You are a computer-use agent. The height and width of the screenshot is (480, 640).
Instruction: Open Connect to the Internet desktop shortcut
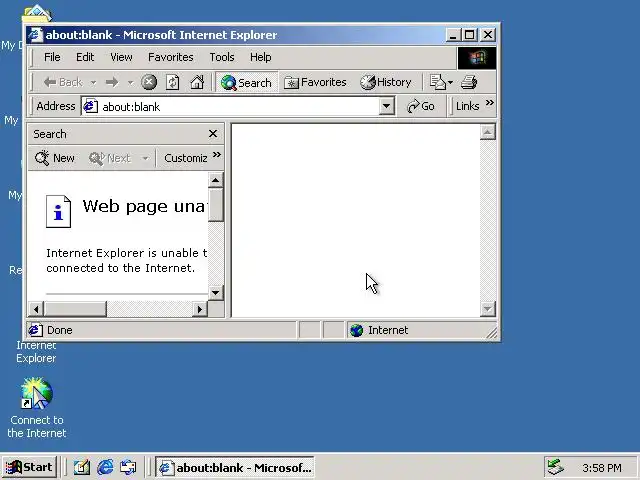click(x=37, y=407)
